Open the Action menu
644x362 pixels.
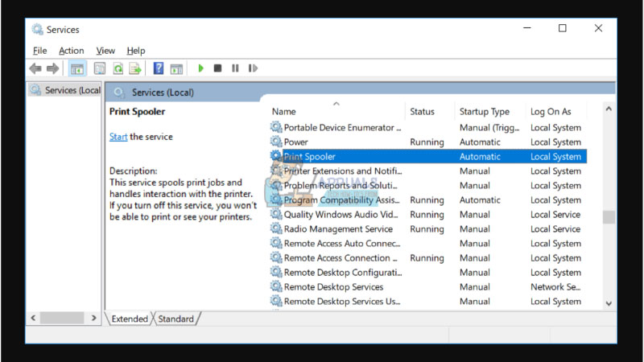click(71, 51)
